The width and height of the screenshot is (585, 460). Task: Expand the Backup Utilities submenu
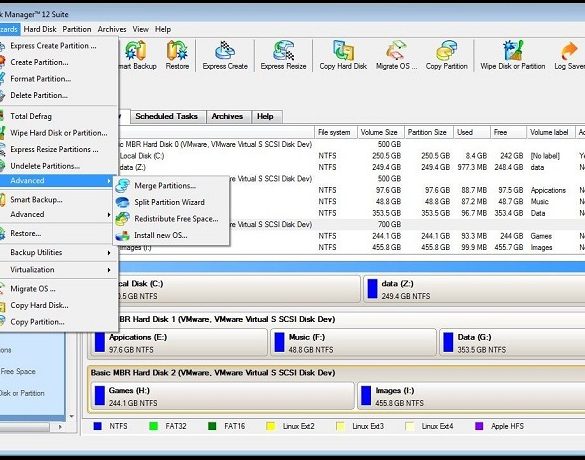tap(59, 253)
